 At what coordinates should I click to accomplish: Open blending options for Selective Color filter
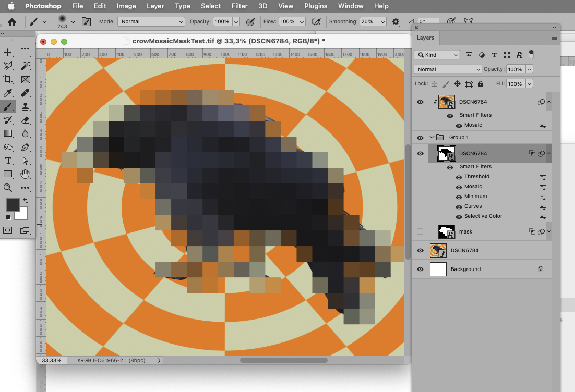pos(543,216)
